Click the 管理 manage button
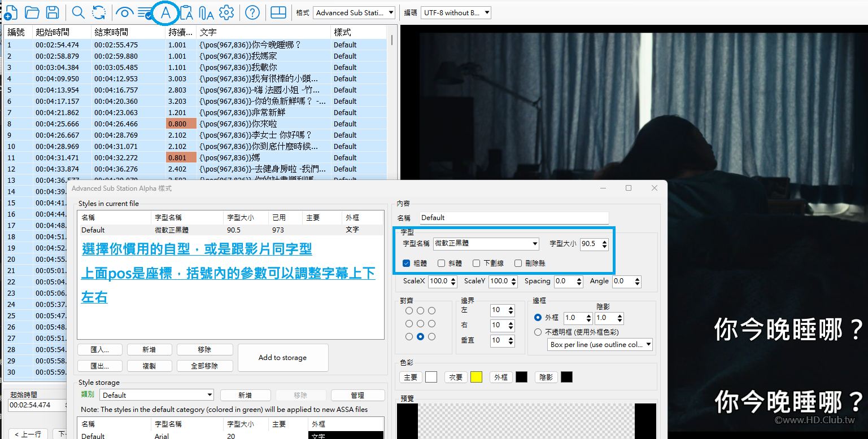Image resolution: width=868 pixels, height=439 pixels. pos(357,395)
